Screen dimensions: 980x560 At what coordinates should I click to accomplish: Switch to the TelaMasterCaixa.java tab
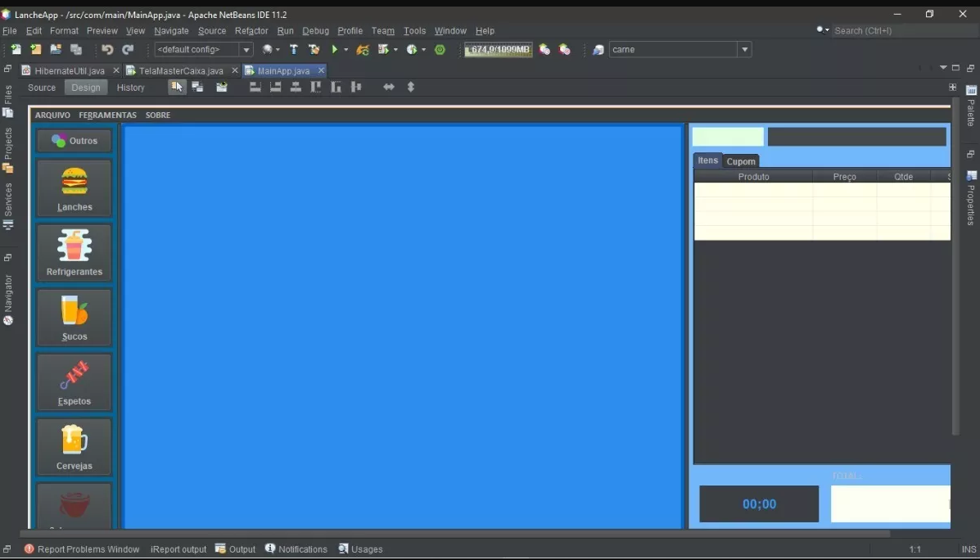(x=181, y=70)
